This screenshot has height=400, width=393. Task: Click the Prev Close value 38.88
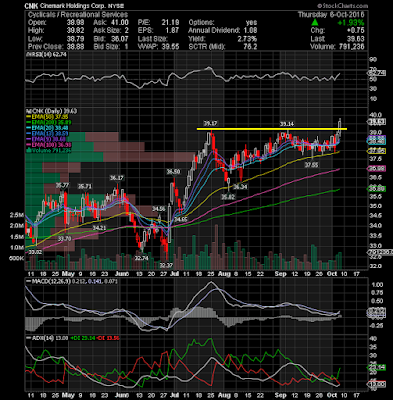pos(75,46)
